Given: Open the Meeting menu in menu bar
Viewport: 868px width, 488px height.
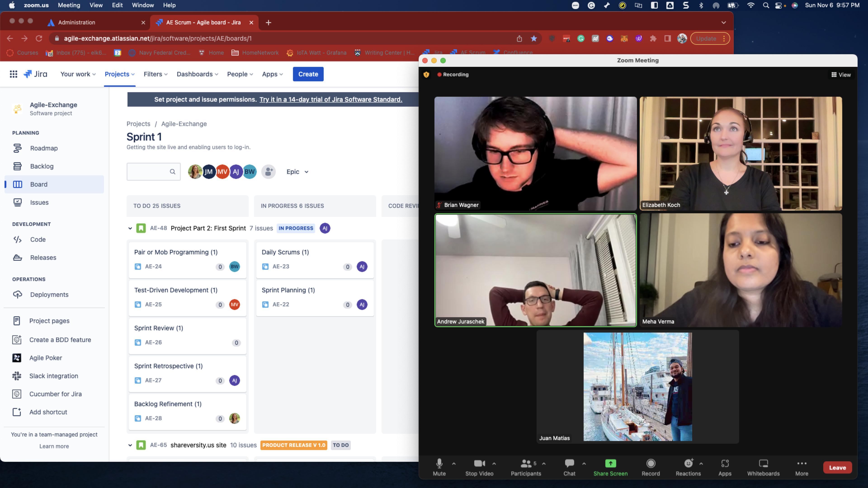Looking at the screenshot, I should pyautogui.click(x=69, y=5).
